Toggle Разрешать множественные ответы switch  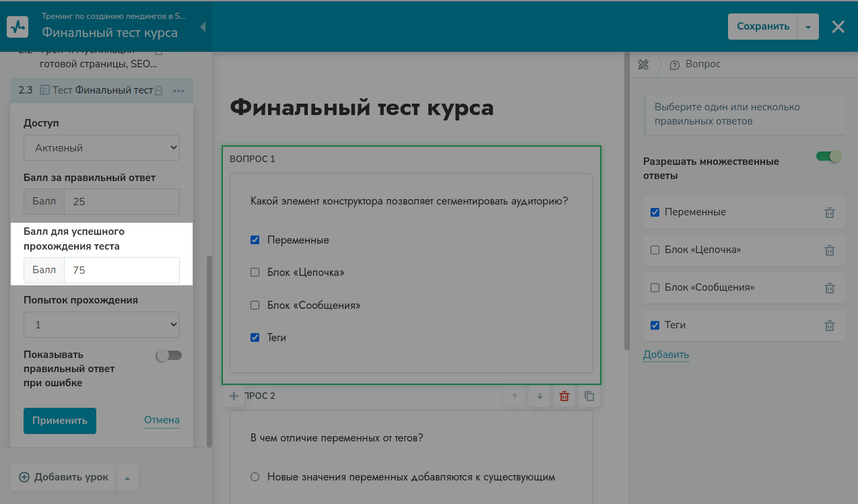829,156
